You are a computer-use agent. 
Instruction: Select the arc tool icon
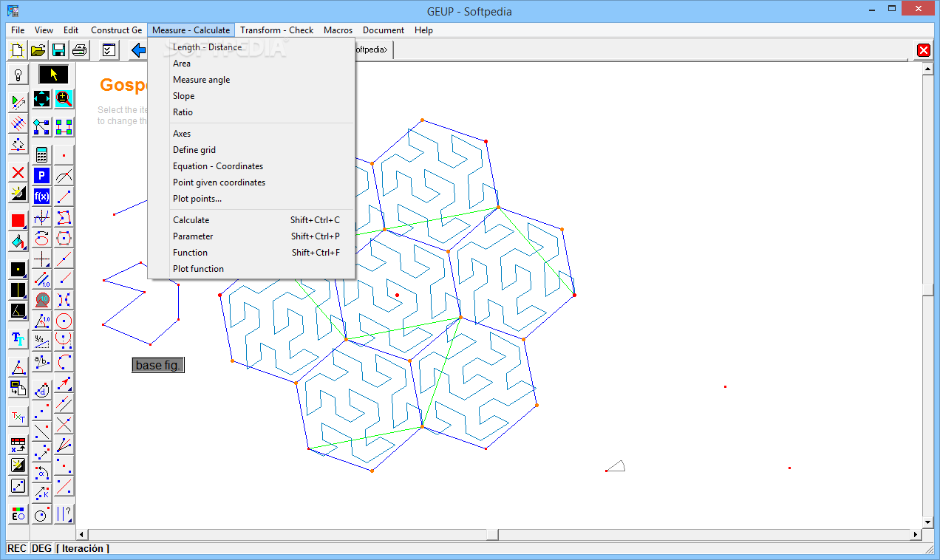point(64,362)
